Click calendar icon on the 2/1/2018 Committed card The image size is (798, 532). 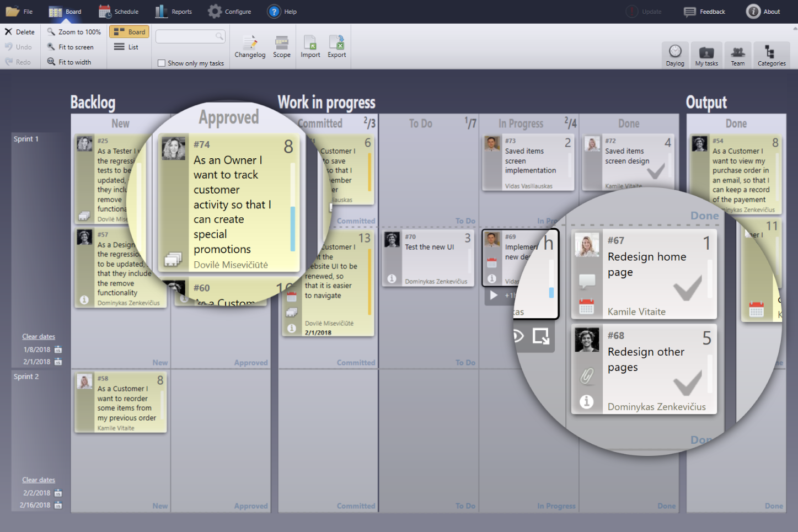pyautogui.click(x=292, y=297)
